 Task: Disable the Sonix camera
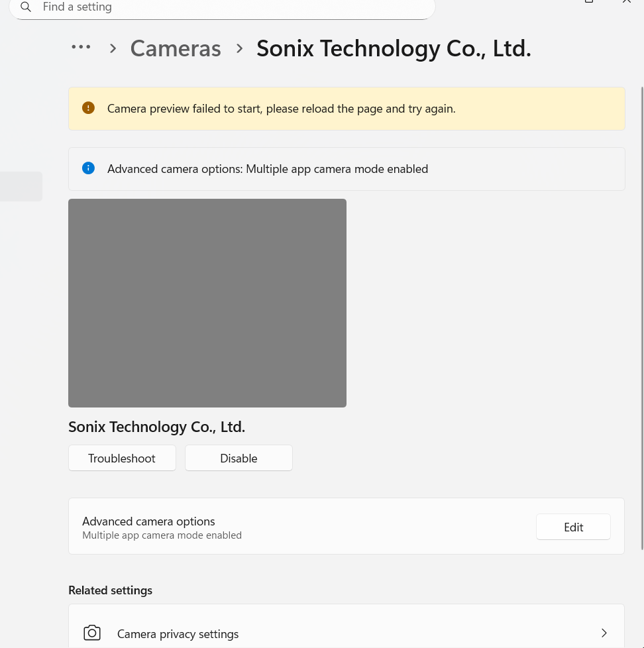pyautogui.click(x=239, y=458)
